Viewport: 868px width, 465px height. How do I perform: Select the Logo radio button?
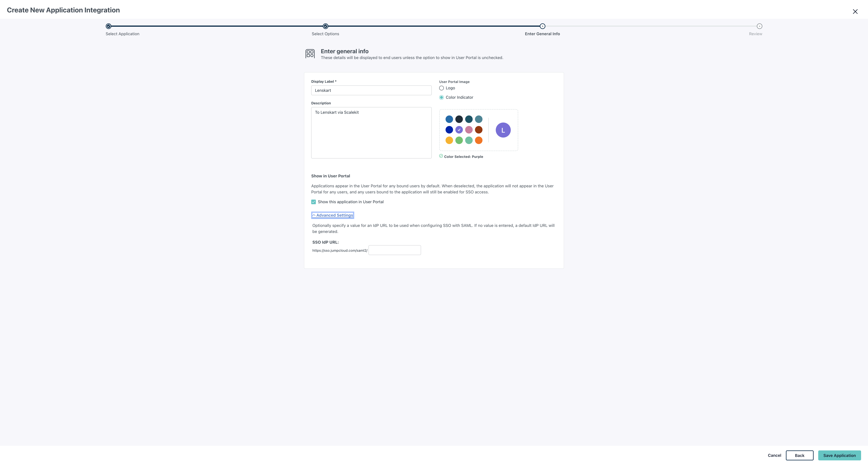pyautogui.click(x=441, y=88)
